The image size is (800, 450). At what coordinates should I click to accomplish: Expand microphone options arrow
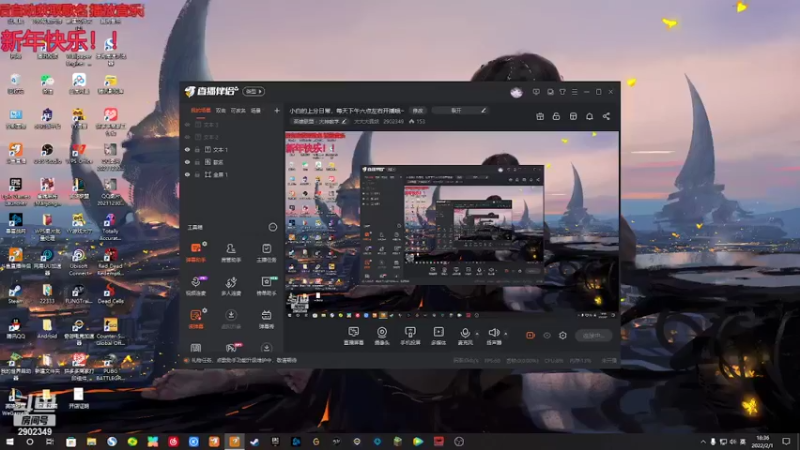(x=477, y=334)
